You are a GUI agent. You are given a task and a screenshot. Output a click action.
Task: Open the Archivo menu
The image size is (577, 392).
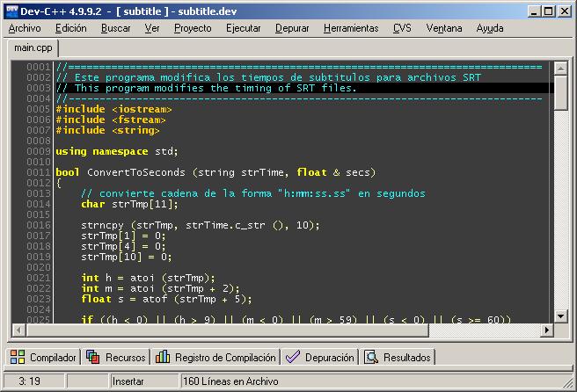pos(24,28)
